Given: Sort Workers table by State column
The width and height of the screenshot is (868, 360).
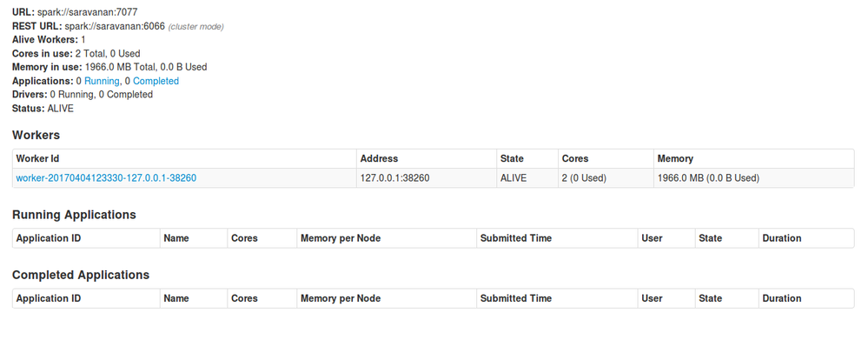Looking at the screenshot, I should [512, 159].
